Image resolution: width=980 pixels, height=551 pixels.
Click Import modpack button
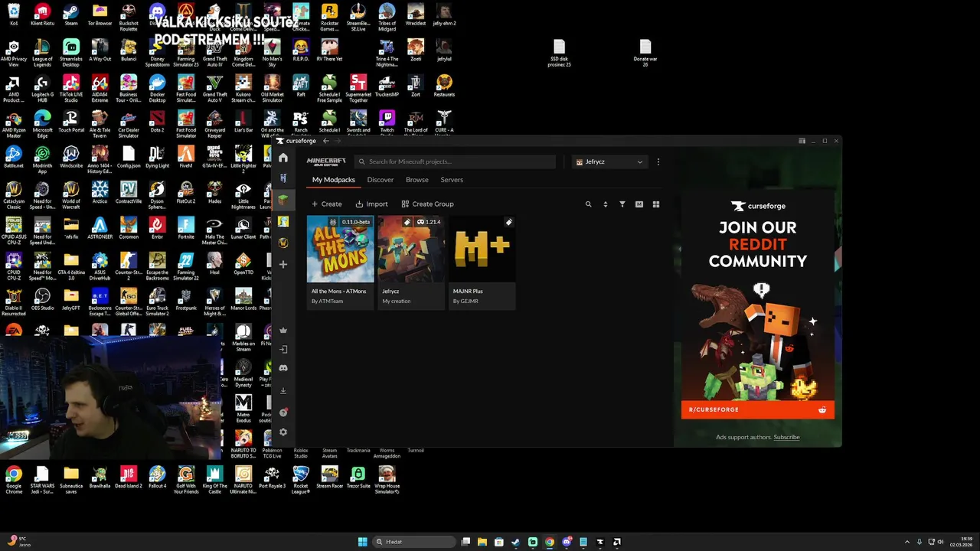372,204
